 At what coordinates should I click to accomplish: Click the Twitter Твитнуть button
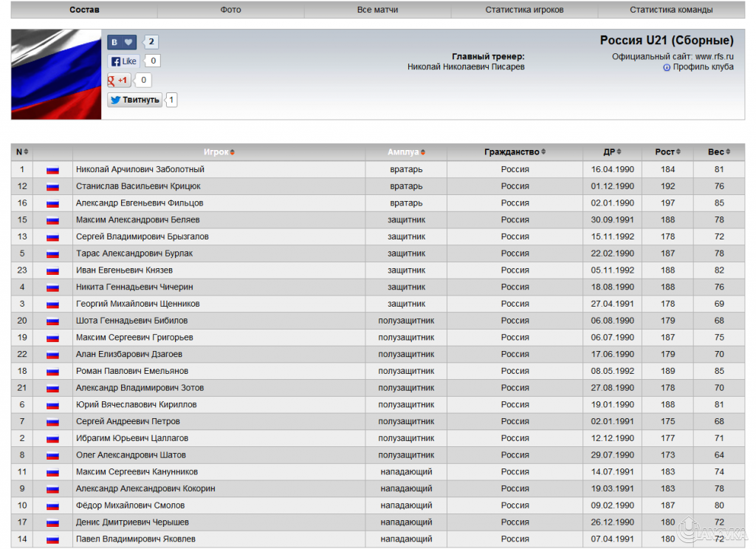click(134, 100)
